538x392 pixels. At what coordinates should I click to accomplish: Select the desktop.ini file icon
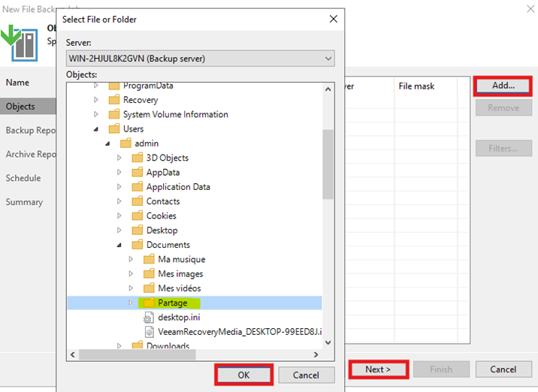pyautogui.click(x=149, y=317)
